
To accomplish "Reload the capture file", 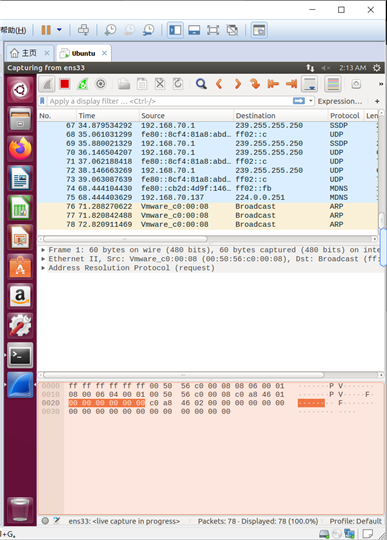I will tap(178, 84).
